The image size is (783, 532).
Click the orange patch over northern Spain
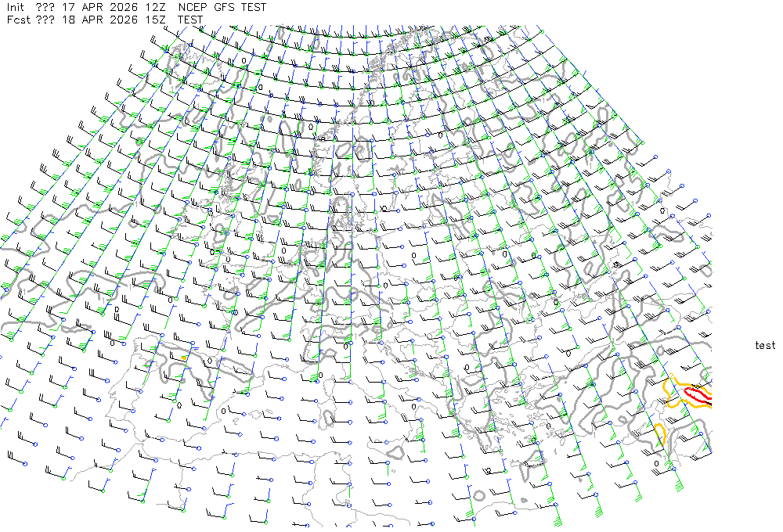184,358
